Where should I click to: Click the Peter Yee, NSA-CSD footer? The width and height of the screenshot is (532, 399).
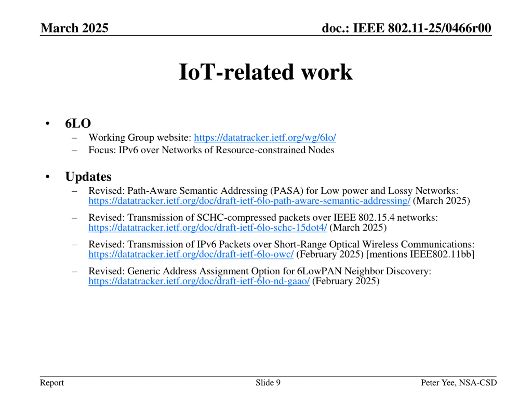click(x=459, y=382)
